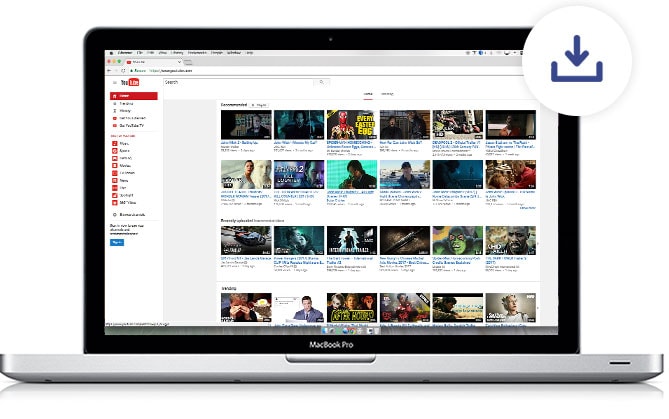Open the suited man at desk thumbnail

point(299,307)
